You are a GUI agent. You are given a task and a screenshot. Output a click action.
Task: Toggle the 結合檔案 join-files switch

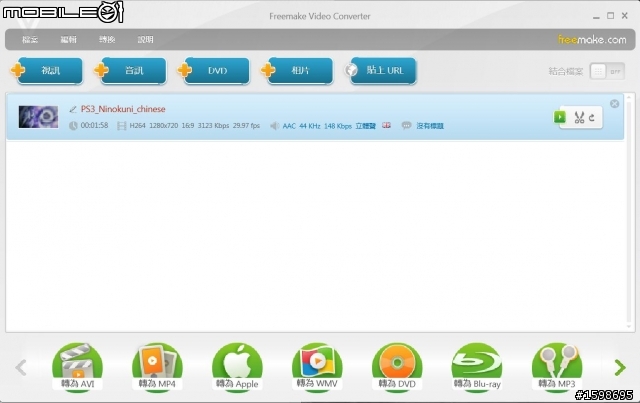coord(607,71)
